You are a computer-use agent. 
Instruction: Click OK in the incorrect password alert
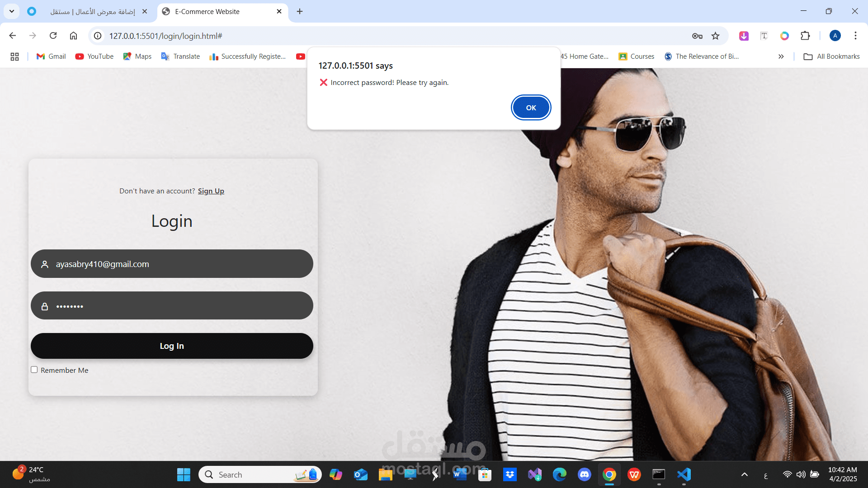click(531, 108)
